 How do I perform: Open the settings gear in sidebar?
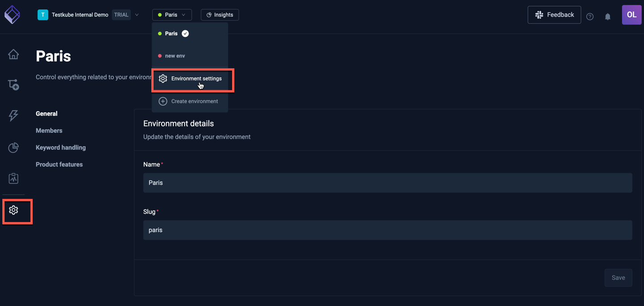(x=13, y=210)
